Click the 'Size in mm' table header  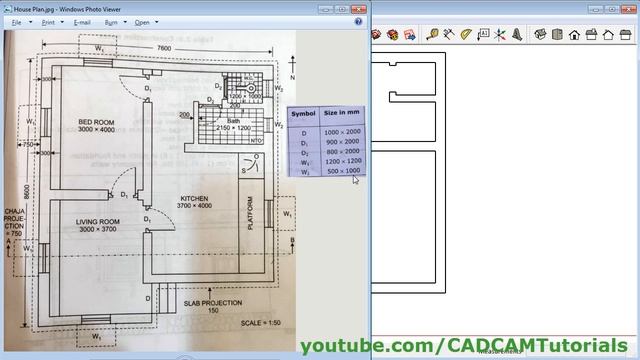[342, 112]
